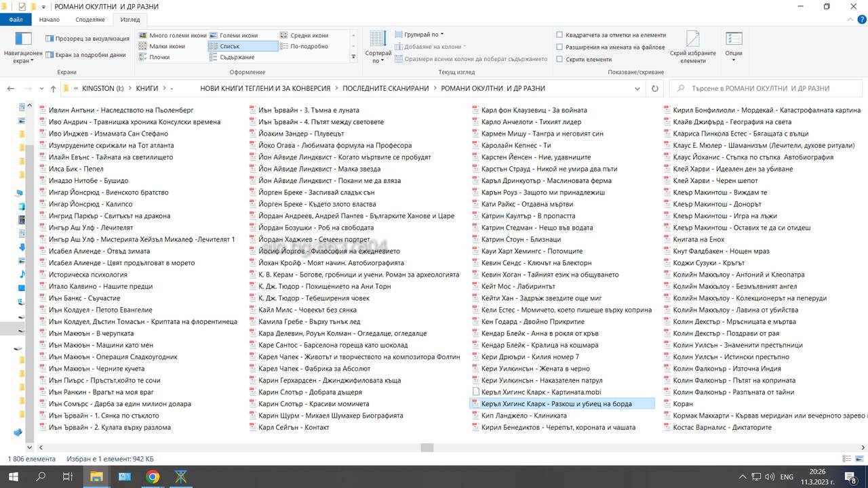Go back with navigation arrow
The height and width of the screenshot is (488, 868).
click(11, 88)
